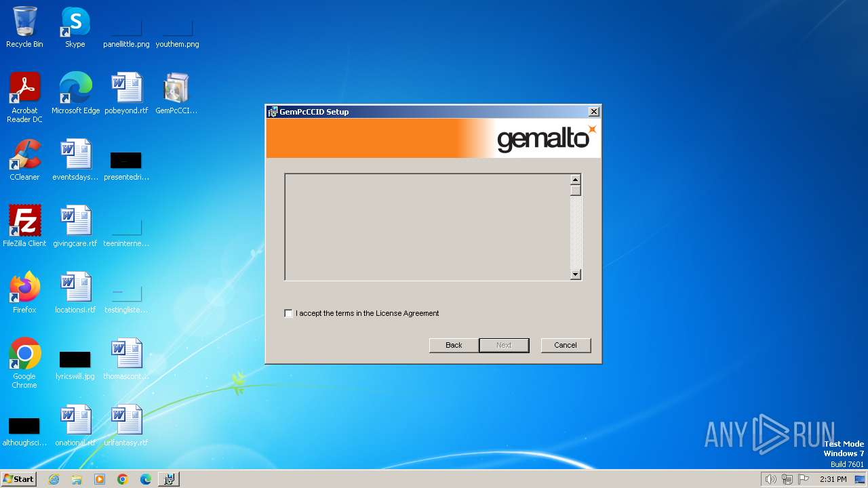Close the GemPcCCID Setup dialog
Image resolution: width=868 pixels, height=488 pixels.
[x=593, y=112]
